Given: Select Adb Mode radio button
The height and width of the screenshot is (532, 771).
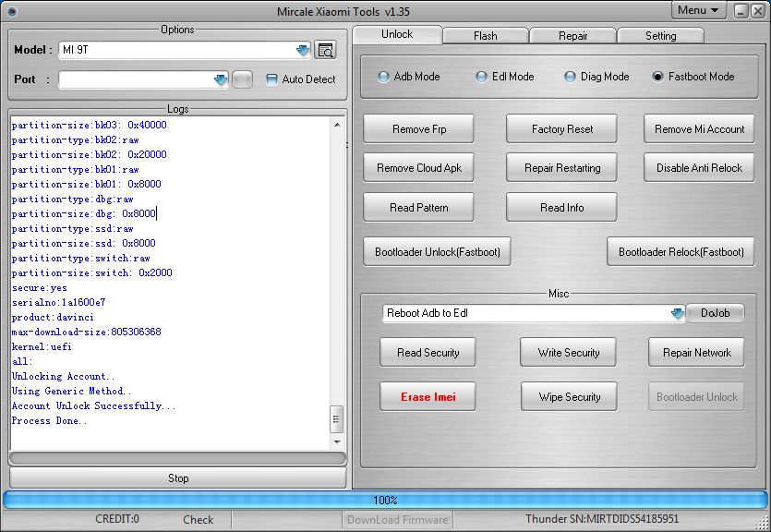Looking at the screenshot, I should pos(383,77).
